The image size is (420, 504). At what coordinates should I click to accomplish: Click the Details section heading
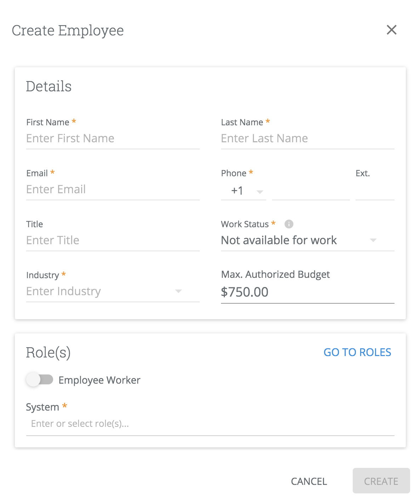[x=49, y=86]
